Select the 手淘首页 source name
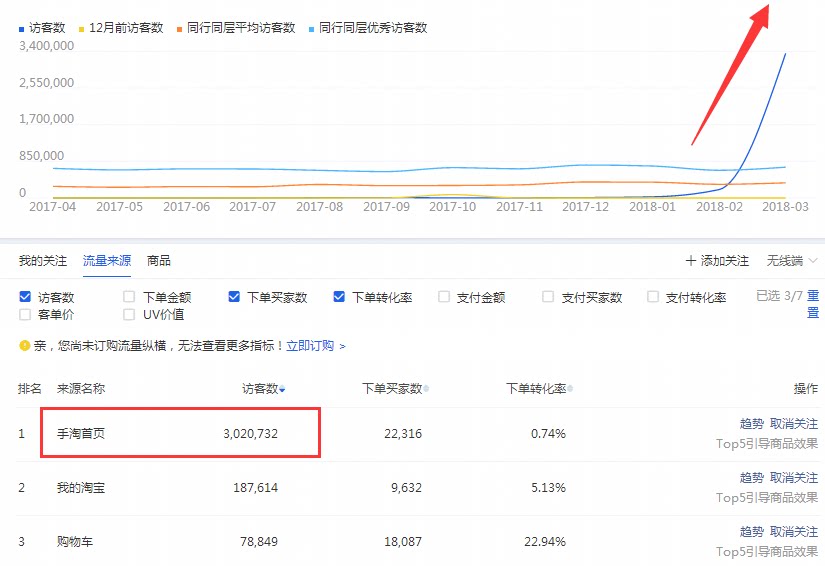 (x=81, y=433)
